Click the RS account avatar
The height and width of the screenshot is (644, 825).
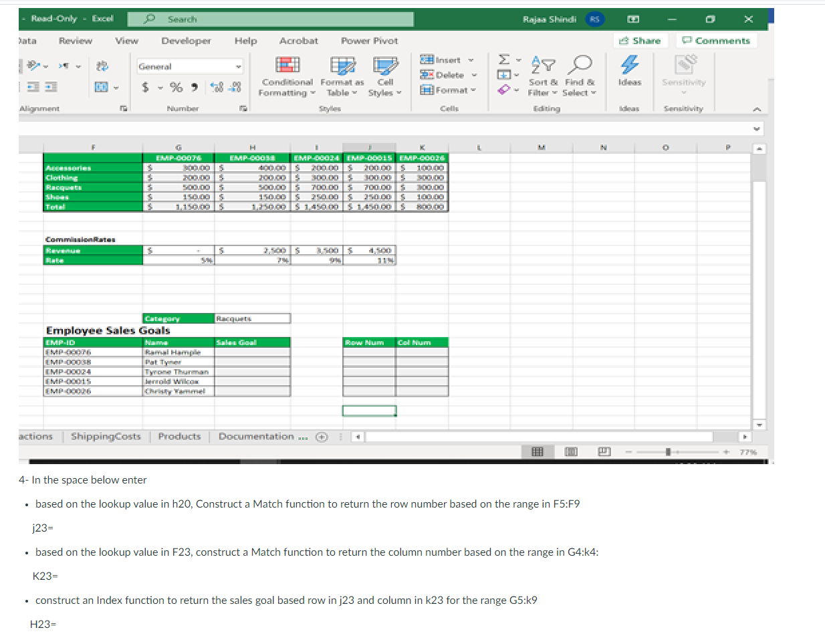coord(594,19)
